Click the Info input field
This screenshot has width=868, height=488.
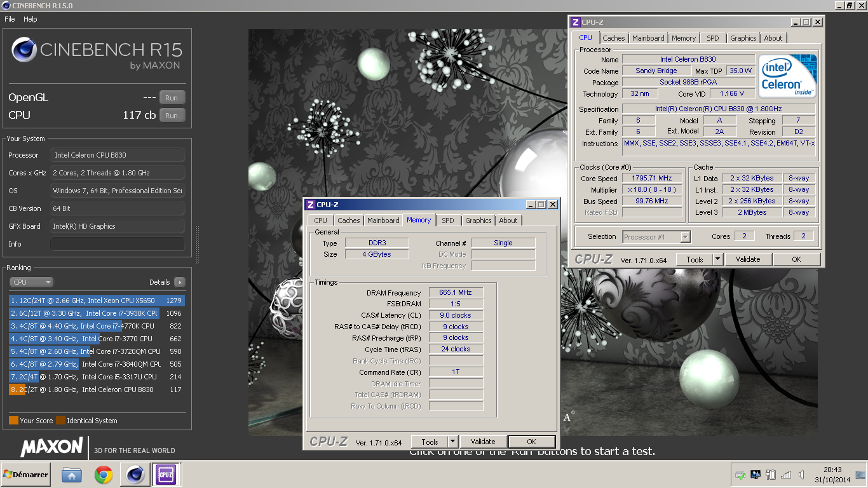118,244
